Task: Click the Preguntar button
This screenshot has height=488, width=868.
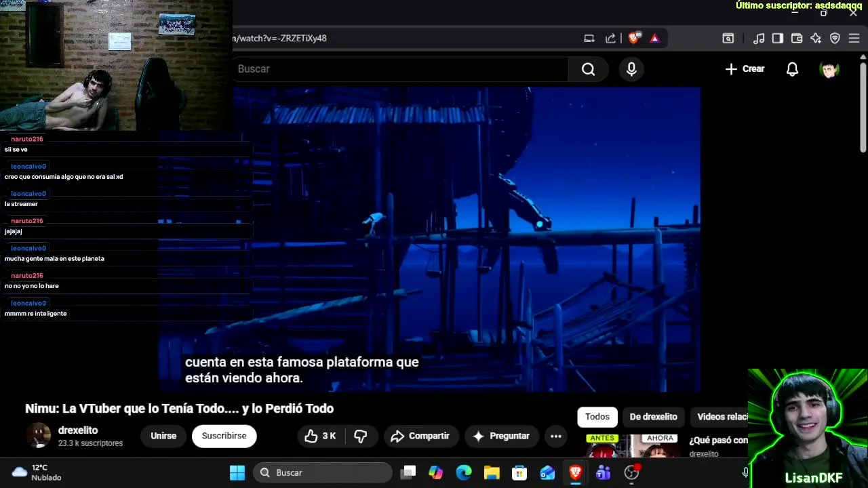Action: coord(501,436)
